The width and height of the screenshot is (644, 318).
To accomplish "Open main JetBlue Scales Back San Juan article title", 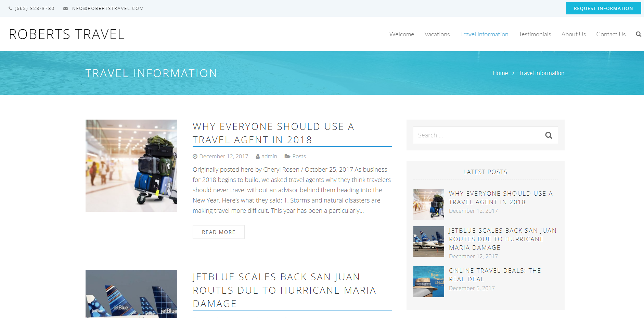I will click(284, 290).
